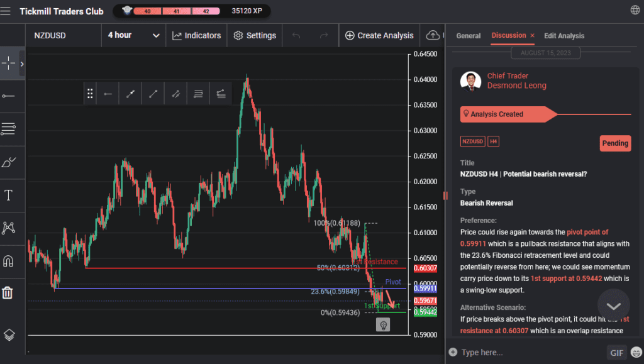The width and height of the screenshot is (644, 364).
Task: Select the crosshair cursor tool
Action: pyautogui.click(x=9, y=63)
